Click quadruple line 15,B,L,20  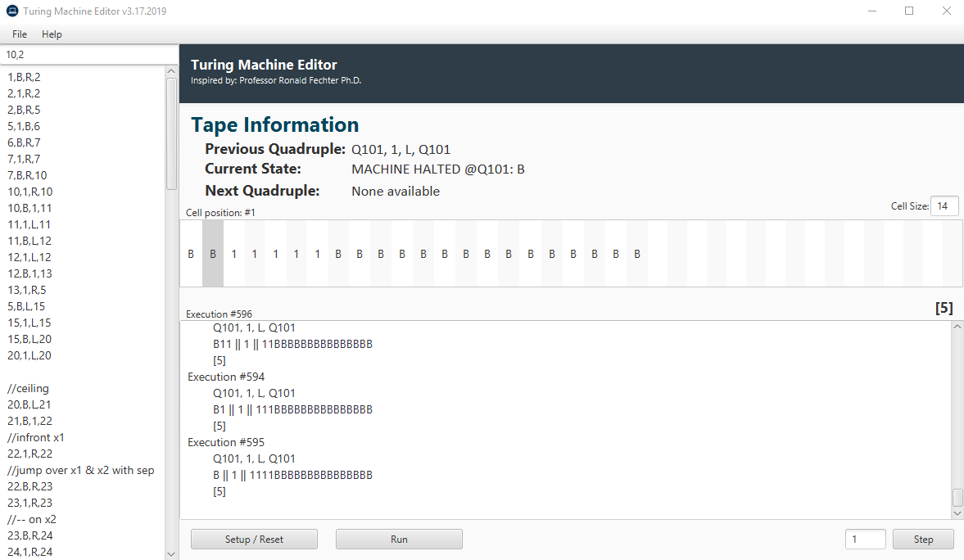[x=29, y=339]
